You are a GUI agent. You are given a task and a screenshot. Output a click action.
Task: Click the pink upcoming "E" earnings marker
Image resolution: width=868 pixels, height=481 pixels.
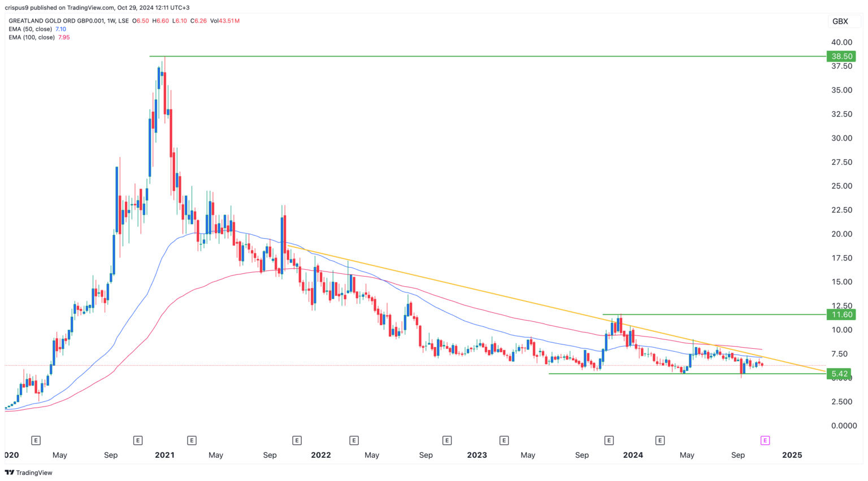[x=764, y=440]
